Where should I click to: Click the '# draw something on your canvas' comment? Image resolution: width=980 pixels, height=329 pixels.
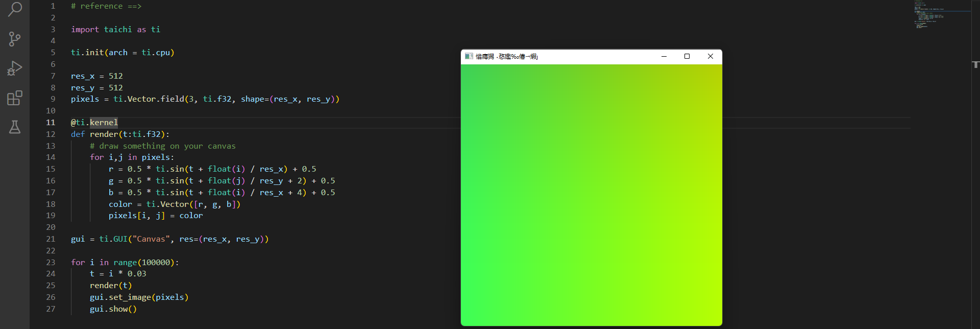coord(163,146)
